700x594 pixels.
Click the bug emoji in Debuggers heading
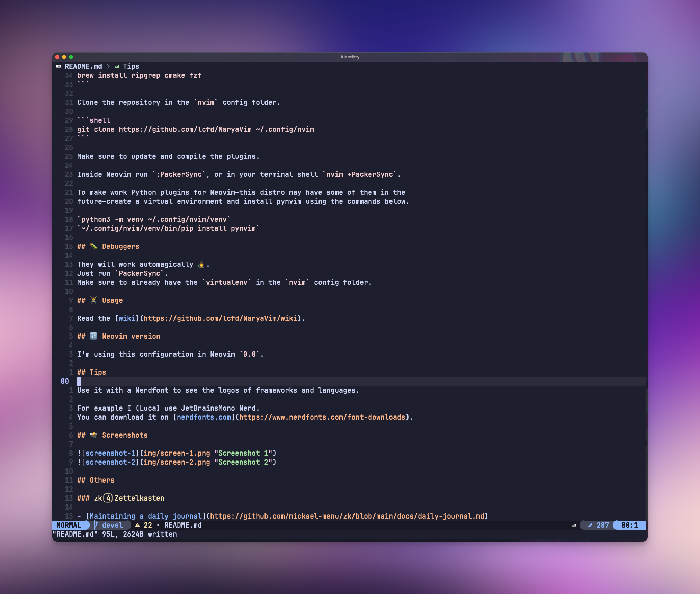click(x=93, y=246)
